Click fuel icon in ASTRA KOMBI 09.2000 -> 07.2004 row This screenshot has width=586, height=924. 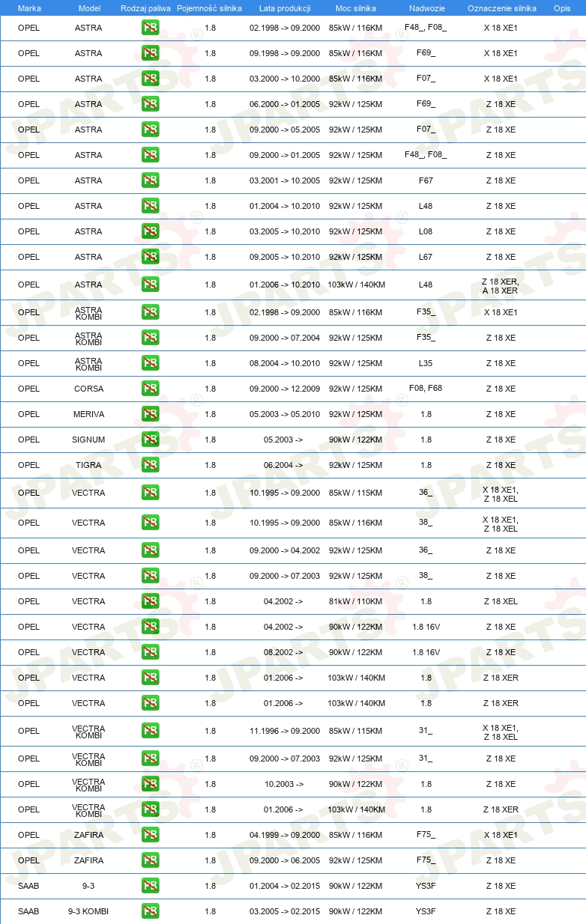(150, 338)
